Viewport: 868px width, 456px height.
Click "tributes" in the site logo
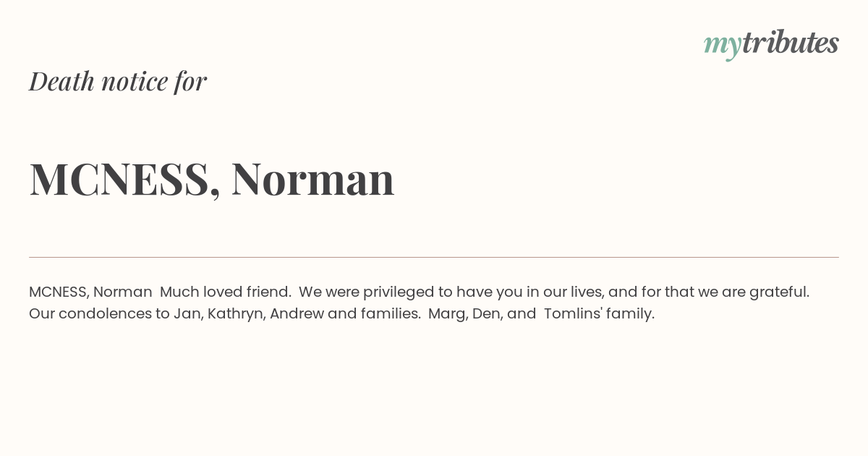[x=790, y=43]
